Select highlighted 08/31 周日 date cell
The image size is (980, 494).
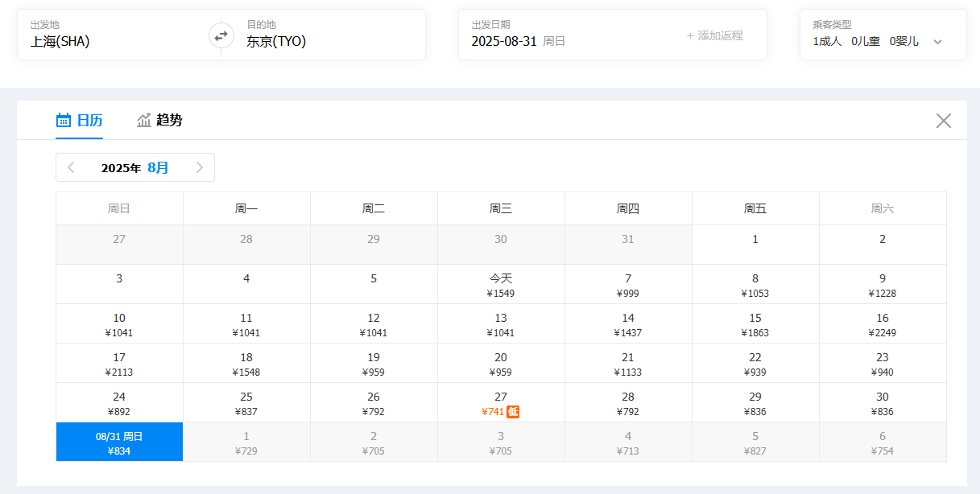(x=119, y=443)
